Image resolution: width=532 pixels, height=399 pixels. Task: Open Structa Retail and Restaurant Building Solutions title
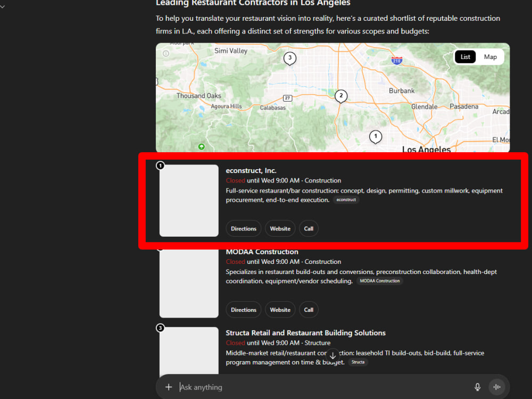click(306, 333)
